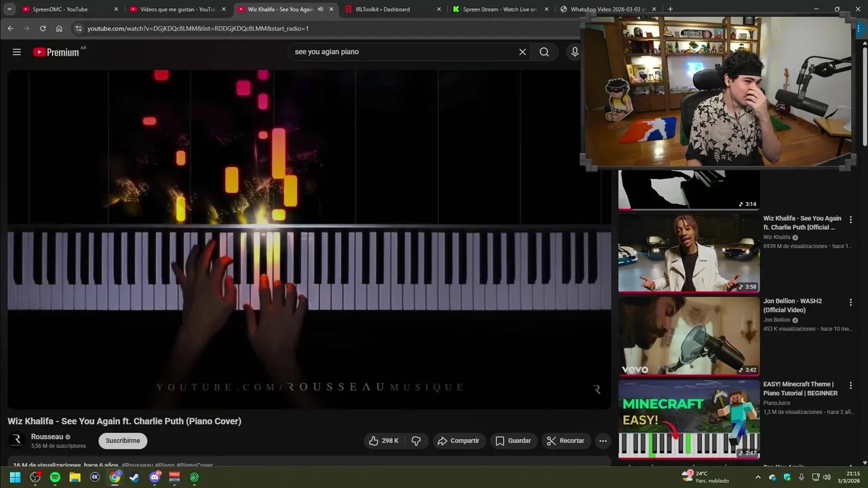Click the microphone icon in system tray

coord(801,477)
